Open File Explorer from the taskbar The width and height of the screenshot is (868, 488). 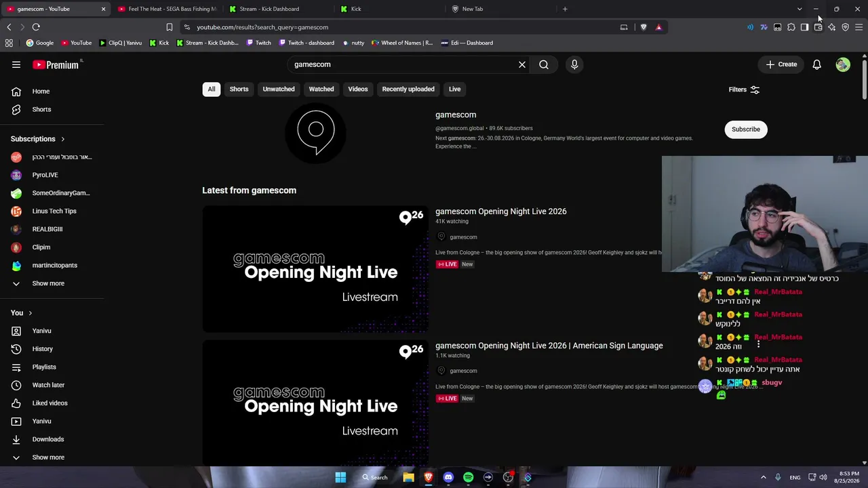tap(408, 477)
